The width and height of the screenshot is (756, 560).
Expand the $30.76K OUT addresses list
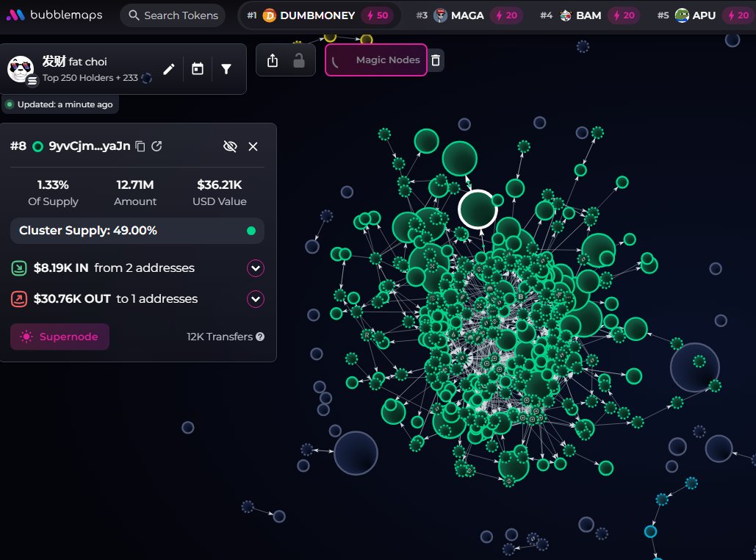point(256,299)
